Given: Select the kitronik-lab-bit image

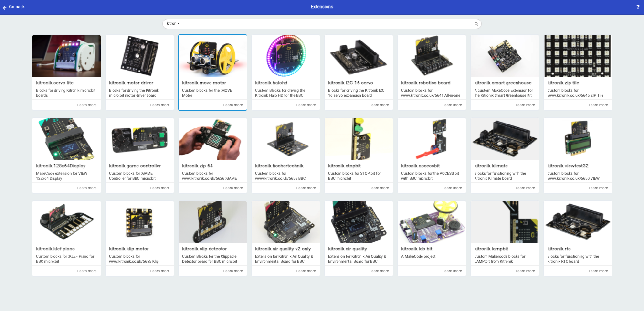Looking at the screenshot, I should pyautogui.click(x=432, y=222).
